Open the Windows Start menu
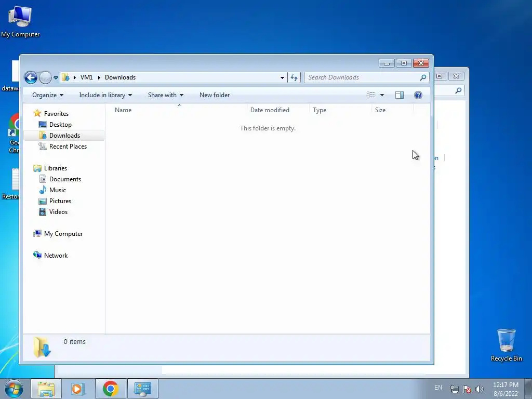This screenshot has height=399, width=532. (14, 389)
